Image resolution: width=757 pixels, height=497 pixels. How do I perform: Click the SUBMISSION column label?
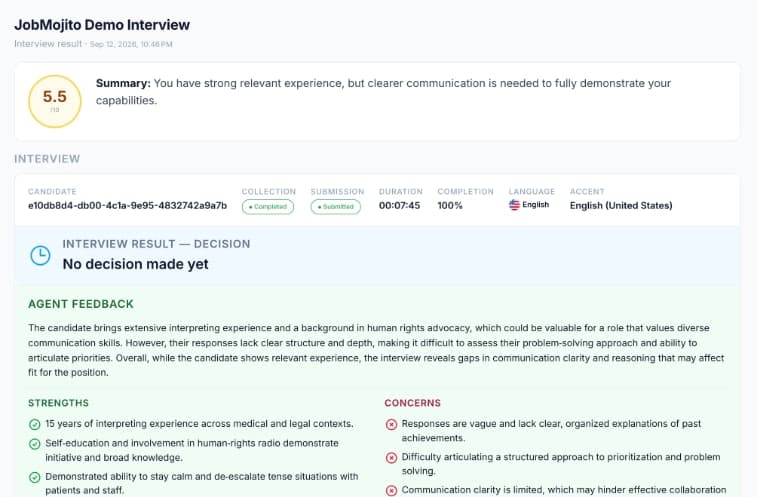coord(337,192)
